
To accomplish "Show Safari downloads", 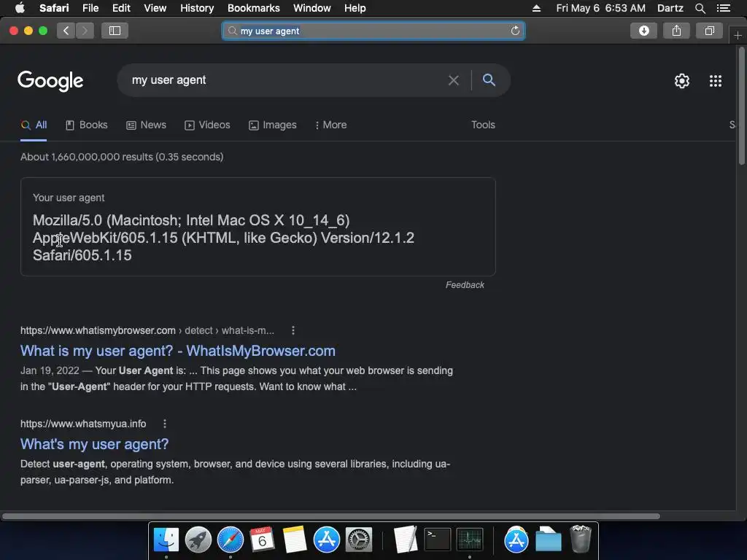I will coord(643,31).
